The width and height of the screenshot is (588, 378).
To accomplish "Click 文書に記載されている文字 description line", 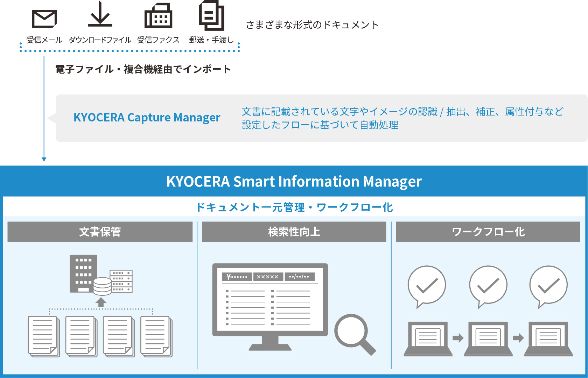I will coord(402,112).
